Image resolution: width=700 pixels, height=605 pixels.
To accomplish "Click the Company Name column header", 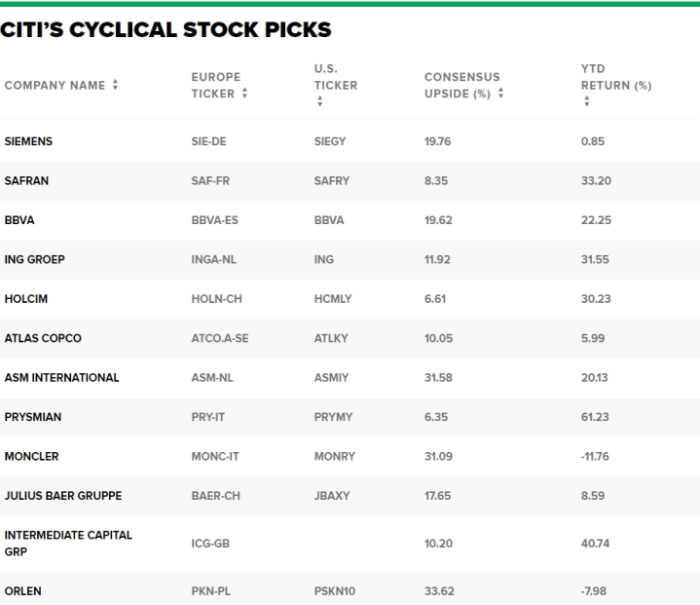I will coord(55,85).
